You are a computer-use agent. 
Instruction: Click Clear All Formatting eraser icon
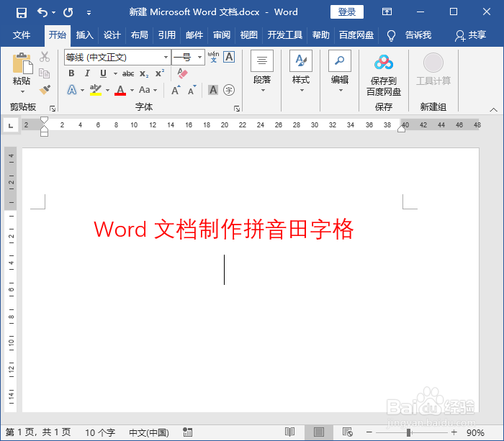183,73
